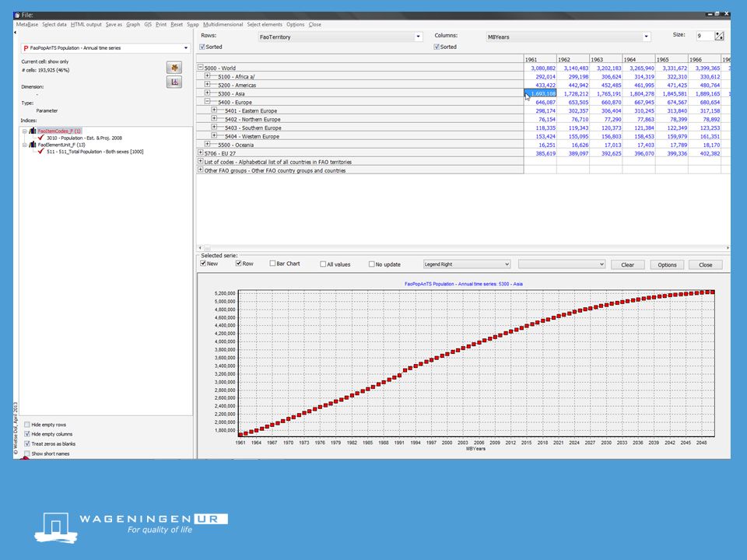The width and height of the screenshot is (747, 560).
Task: Click the Clear button above the chart
Action: [x=627, y=264]
